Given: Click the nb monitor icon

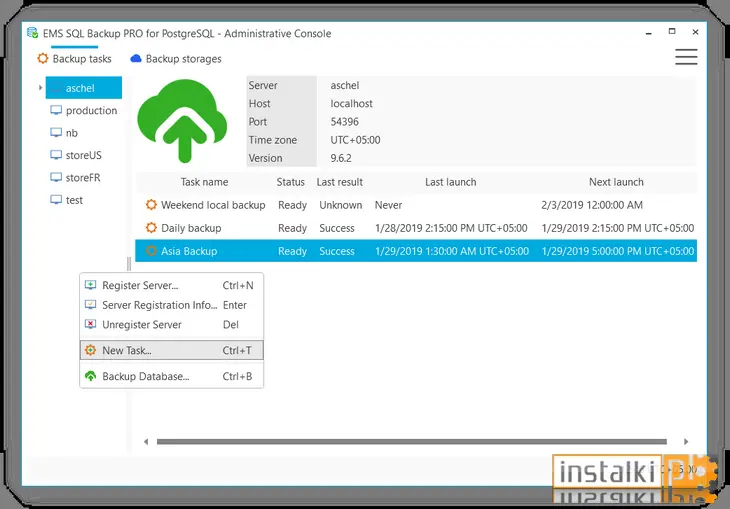Looking at the screenshot, I should (56, 133).
